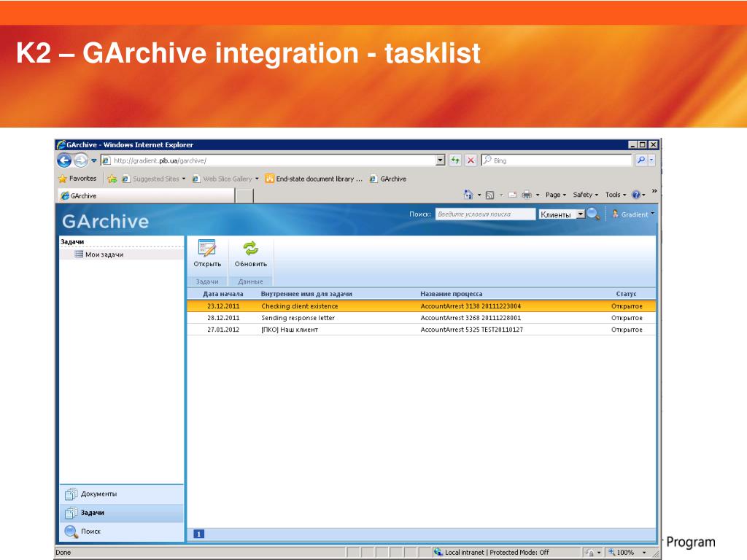Screen dimensions: 747x560
Task: Select the Sending response letter task
Action: tap(298, 318)
